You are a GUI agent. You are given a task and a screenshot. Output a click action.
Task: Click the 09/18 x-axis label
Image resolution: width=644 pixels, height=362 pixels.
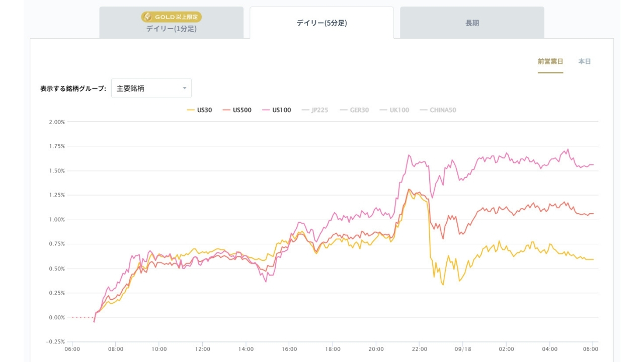point(462,349)
